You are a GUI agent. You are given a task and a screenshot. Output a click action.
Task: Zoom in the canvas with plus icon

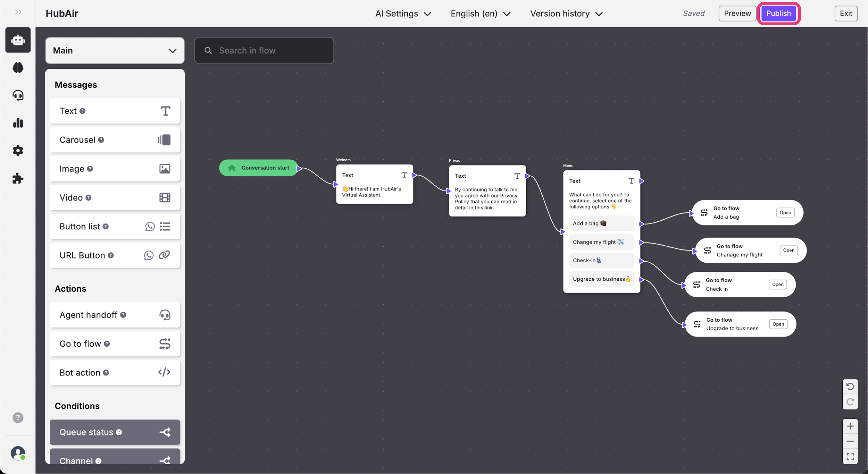click(850, 426)
